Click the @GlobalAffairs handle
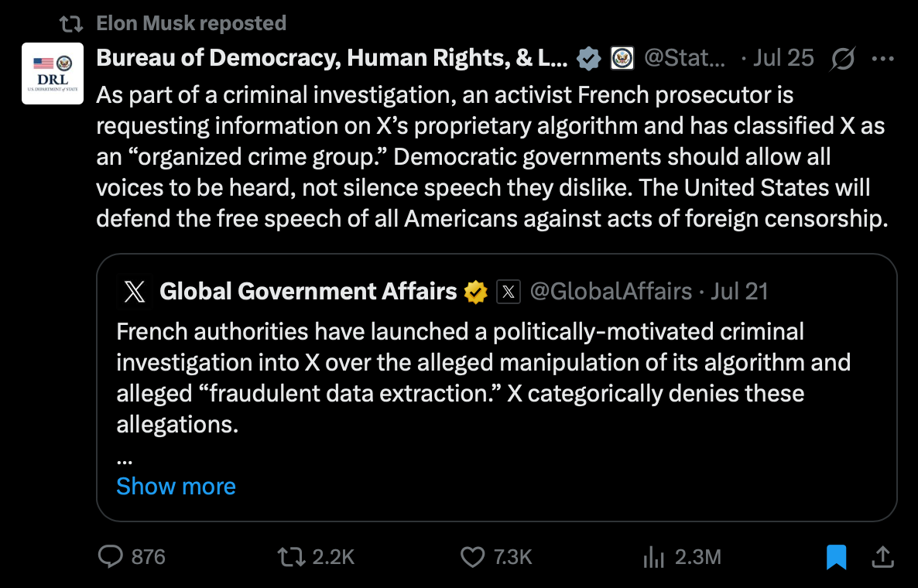Screen dimensions: 918x588 pyautogui.click(x=611, y=292)
